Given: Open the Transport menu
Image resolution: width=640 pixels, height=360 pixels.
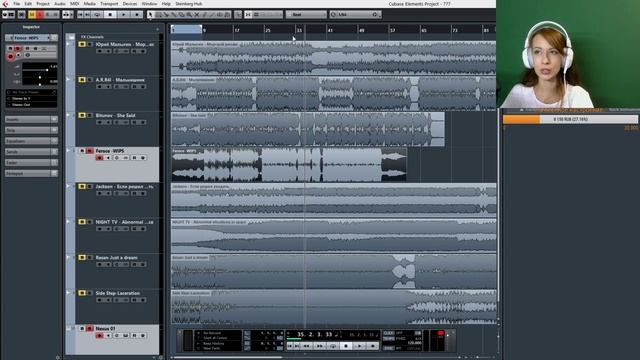Looking at the screenshot, I should click(109, 4).
